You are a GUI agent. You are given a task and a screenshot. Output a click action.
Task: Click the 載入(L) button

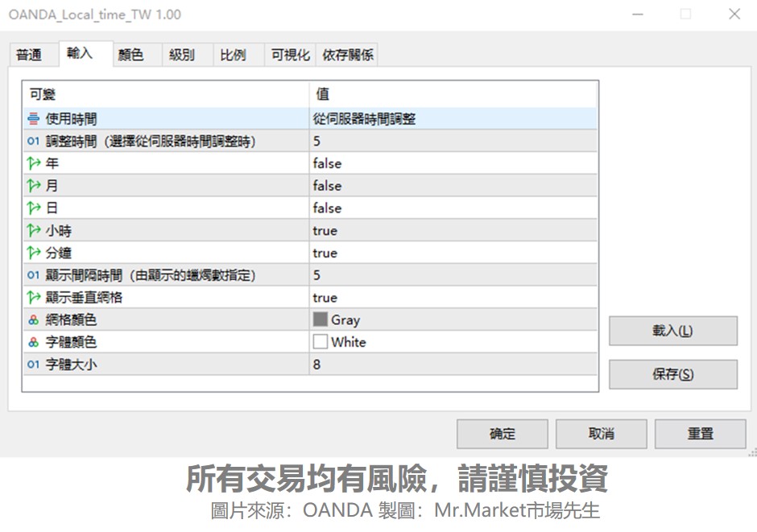pyautogui.click(x=673, y=331)
